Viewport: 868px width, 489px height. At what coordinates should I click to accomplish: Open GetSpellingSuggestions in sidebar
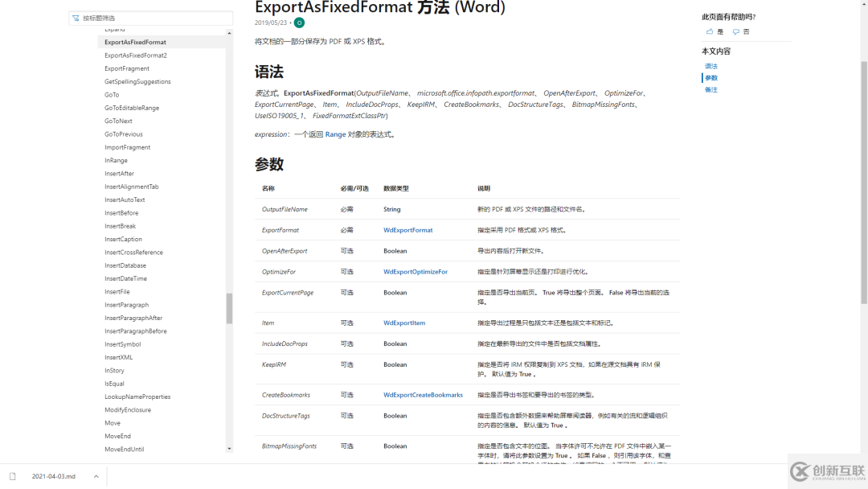[137, 82]
